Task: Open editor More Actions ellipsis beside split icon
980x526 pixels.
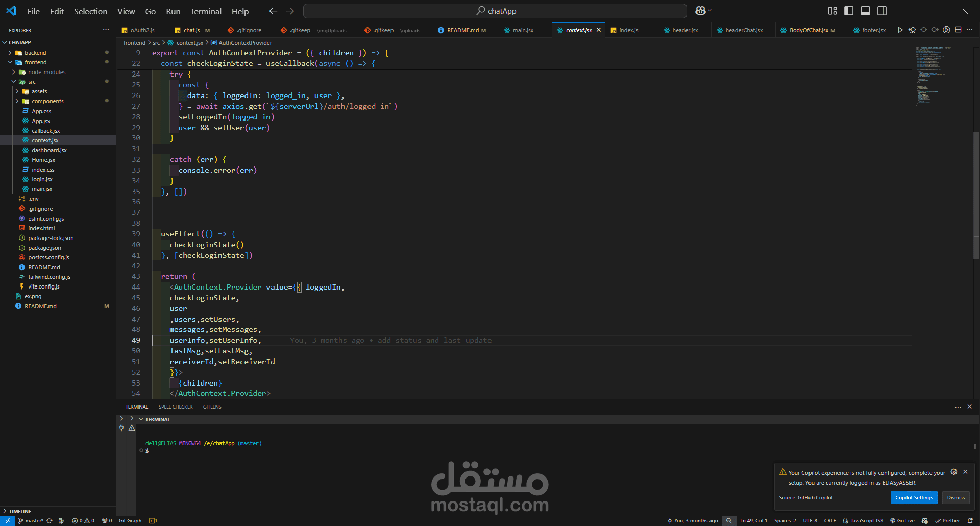Action: 969,30
